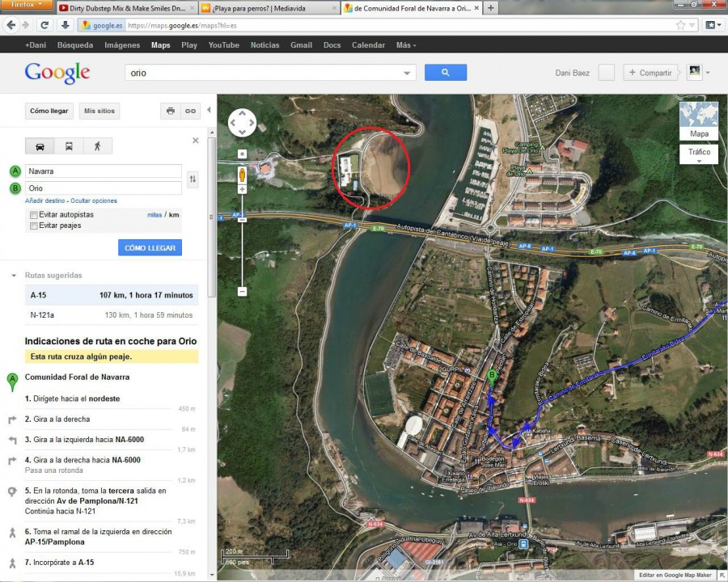Enable the Evitar peajes checkbox

click(x=33, y=226)
